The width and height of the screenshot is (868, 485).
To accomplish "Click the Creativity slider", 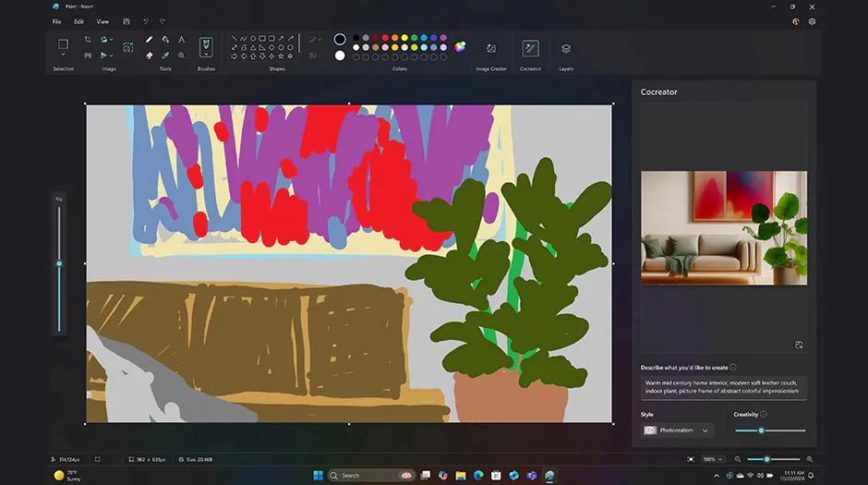I will click(x=770, y=430).
